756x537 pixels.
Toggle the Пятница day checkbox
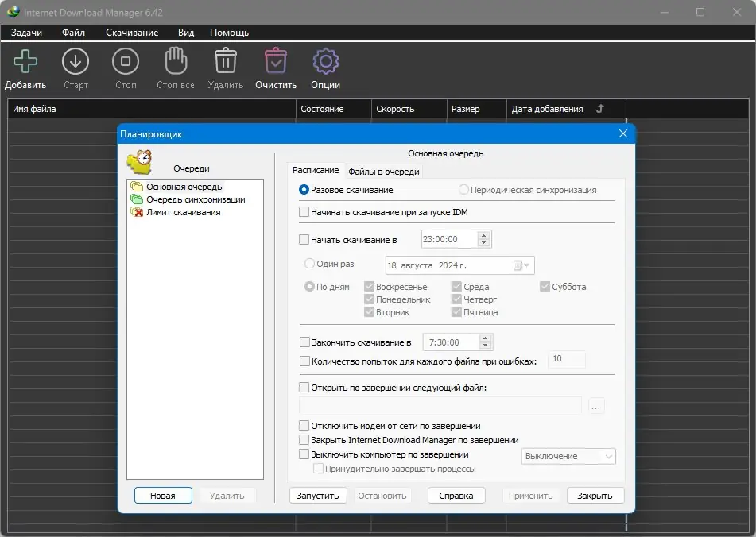456,312
